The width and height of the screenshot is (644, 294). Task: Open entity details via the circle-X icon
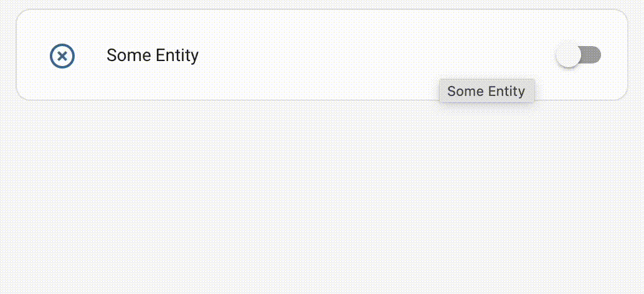pyautogui.click(x=62, y=56)
